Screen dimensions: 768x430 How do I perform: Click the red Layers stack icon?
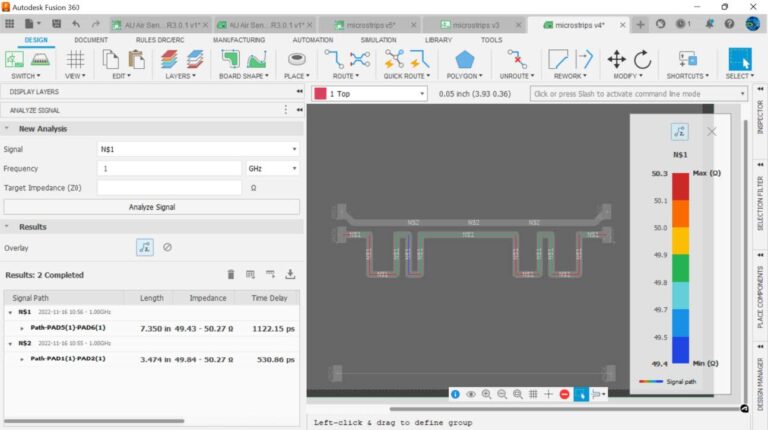tap(169, 59)
